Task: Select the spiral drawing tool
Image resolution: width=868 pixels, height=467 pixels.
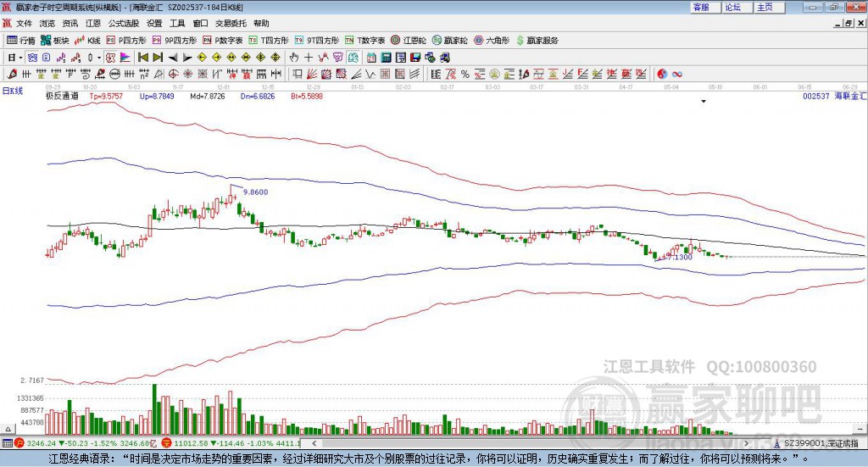Action: [86, 74]
